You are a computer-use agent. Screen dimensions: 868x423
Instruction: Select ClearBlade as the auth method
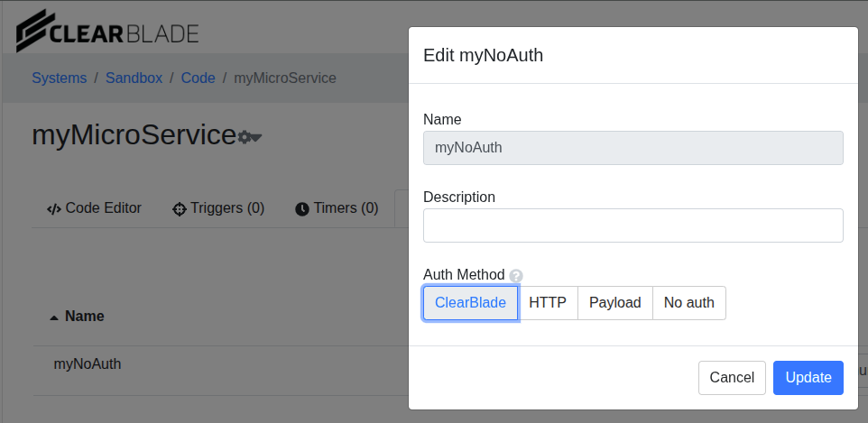pyautogui.click(x=470, y=303)
